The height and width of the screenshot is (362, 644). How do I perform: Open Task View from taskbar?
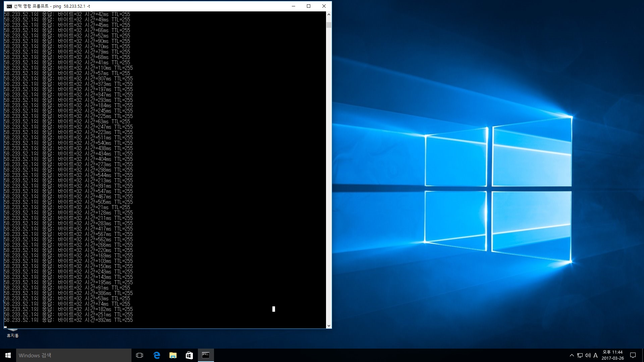pyautogui.click(x=140, y=355)
